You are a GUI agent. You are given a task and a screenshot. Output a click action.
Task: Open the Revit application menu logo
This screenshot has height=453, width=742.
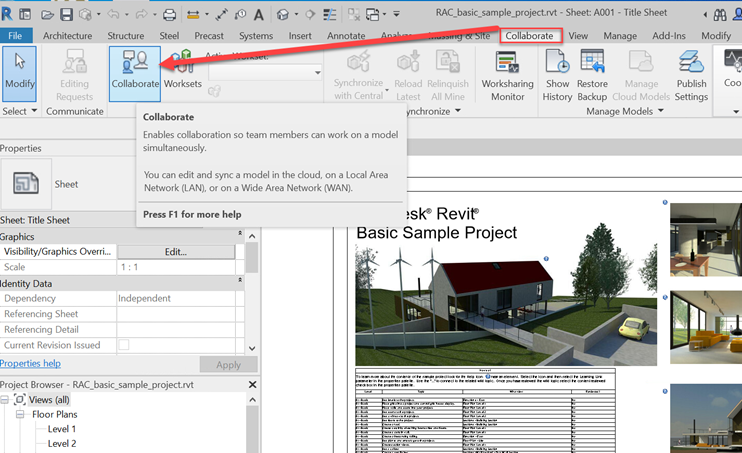click(7, 14)
